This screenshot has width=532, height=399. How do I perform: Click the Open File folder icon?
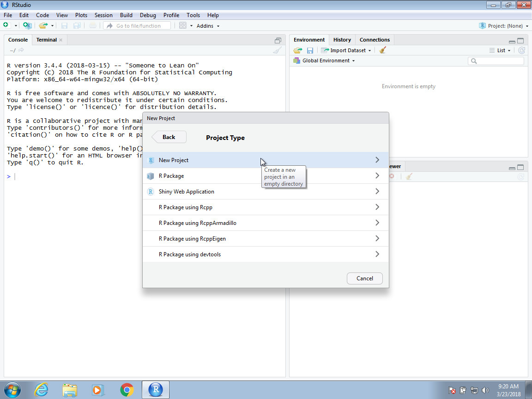(43, 25)
